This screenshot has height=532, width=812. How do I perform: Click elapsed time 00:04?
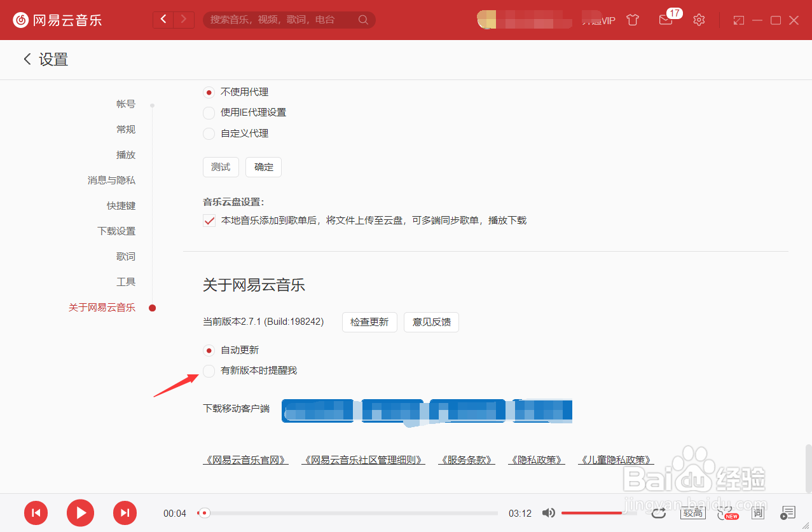click(175, 514)
